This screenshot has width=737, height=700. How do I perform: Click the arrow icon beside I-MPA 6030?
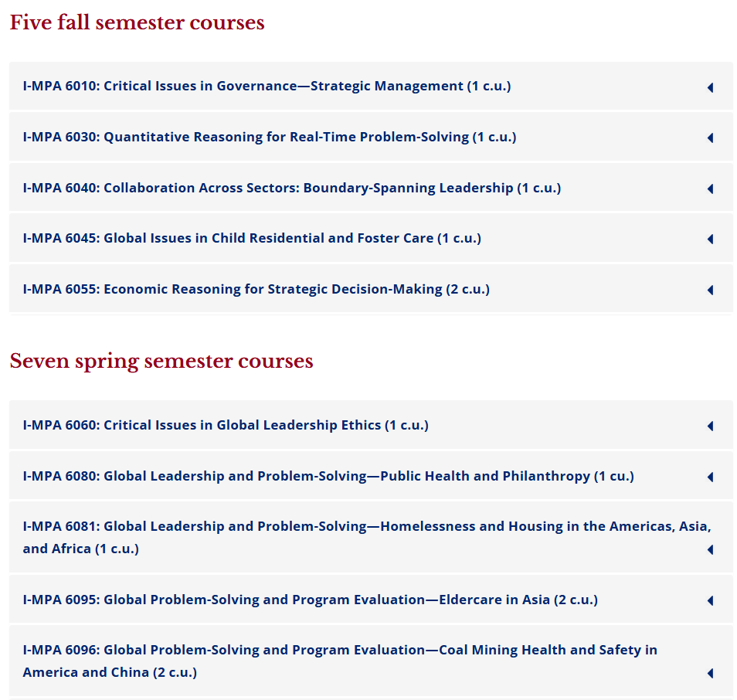coord(710,138)
